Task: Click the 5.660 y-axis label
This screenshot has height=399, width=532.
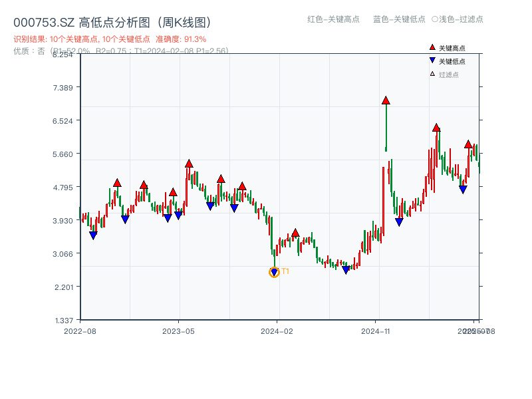Action: pyautogui.click(x=63, y=154)
